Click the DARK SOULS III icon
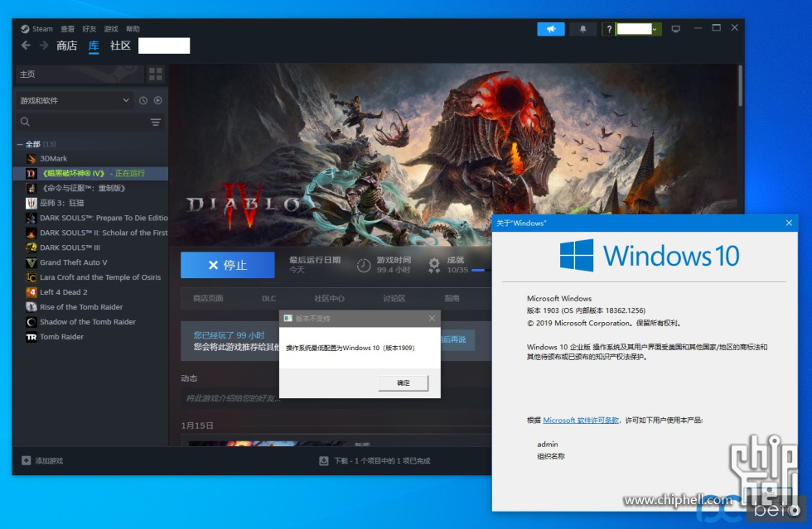 click(31, 248)
